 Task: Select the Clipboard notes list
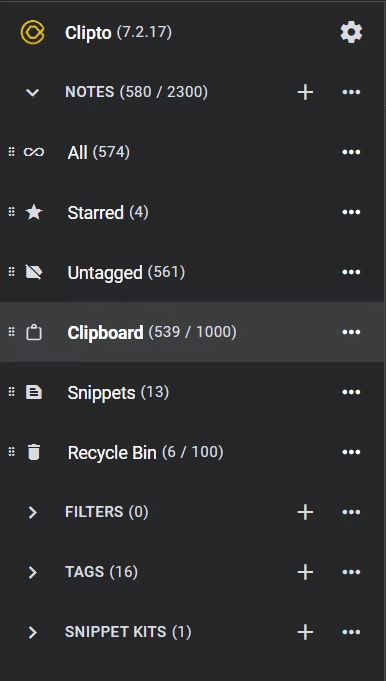tap(192, 332)
